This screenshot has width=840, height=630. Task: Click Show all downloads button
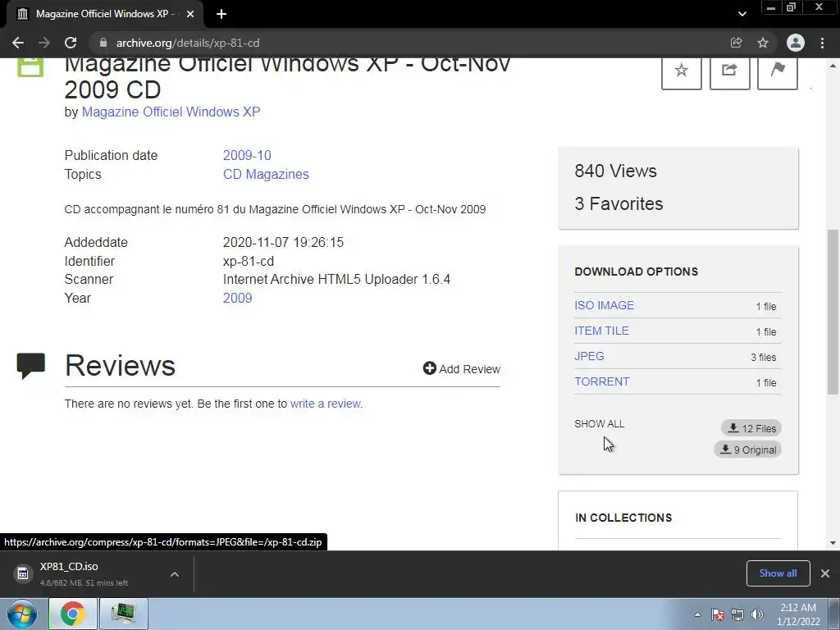778,573
